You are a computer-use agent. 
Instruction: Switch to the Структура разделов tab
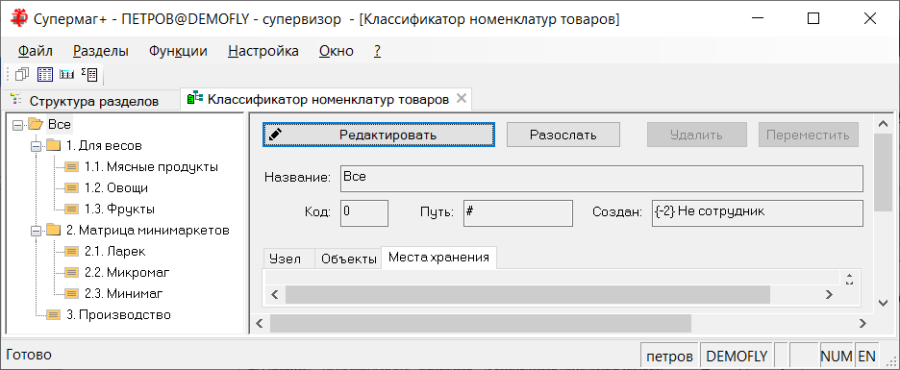pos(84,102)
